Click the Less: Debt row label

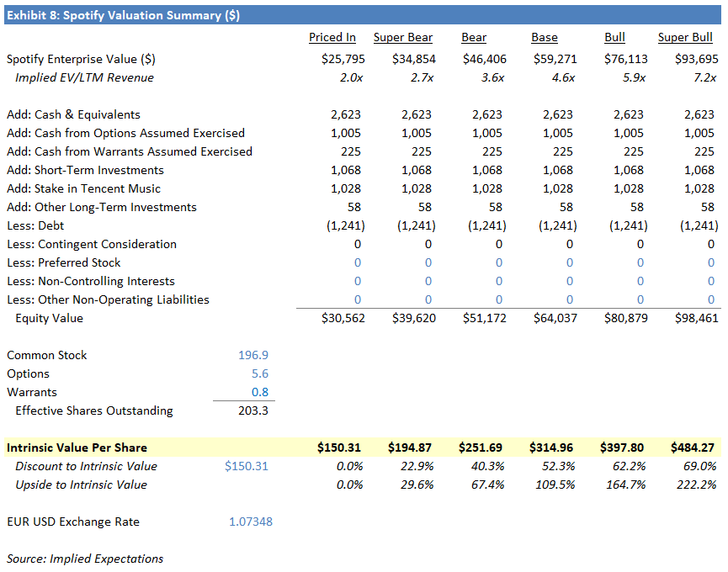pos(35,226)
